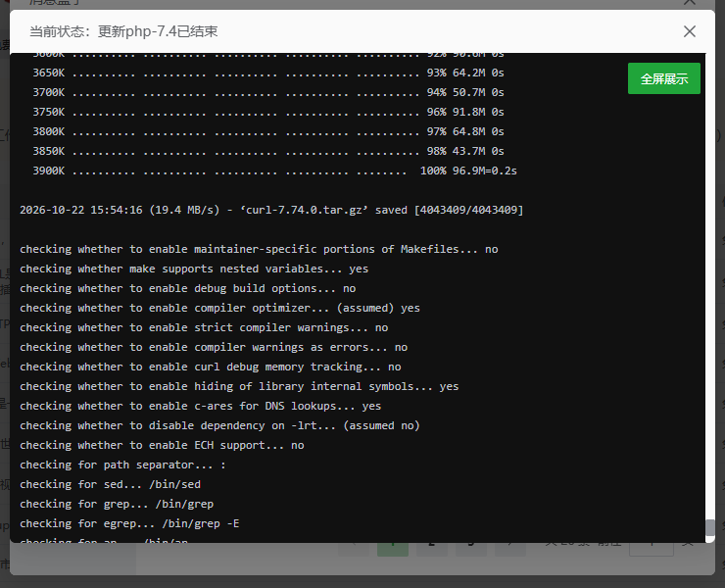
Task: Click the make supports nested variables line
Action: (x=194, y=269)
